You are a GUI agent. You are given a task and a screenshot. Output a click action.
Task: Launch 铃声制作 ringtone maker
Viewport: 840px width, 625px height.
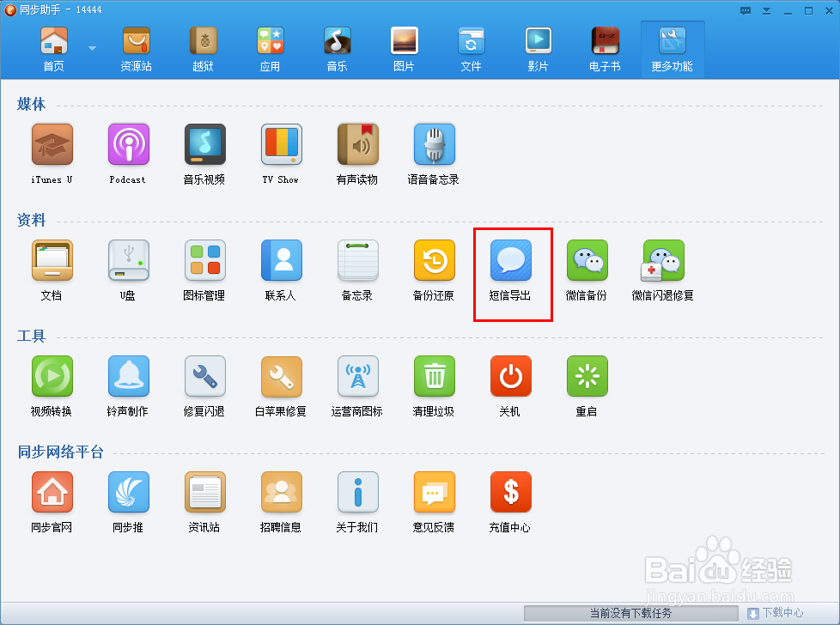(129, 376)
